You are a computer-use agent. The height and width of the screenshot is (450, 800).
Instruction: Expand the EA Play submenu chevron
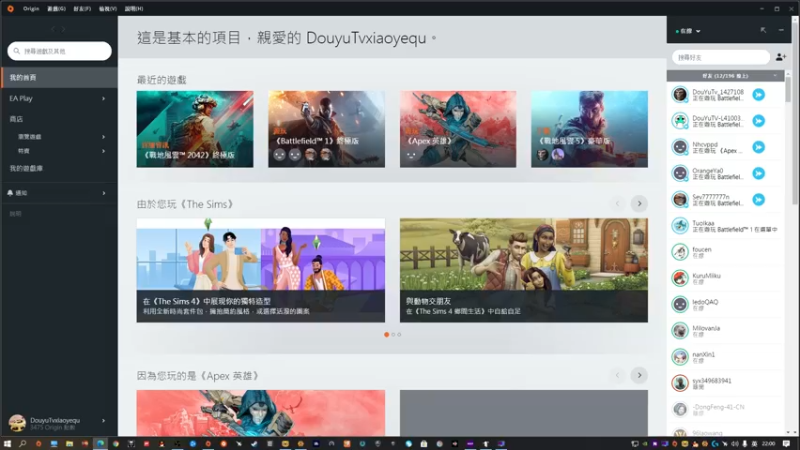coord(104,98)
